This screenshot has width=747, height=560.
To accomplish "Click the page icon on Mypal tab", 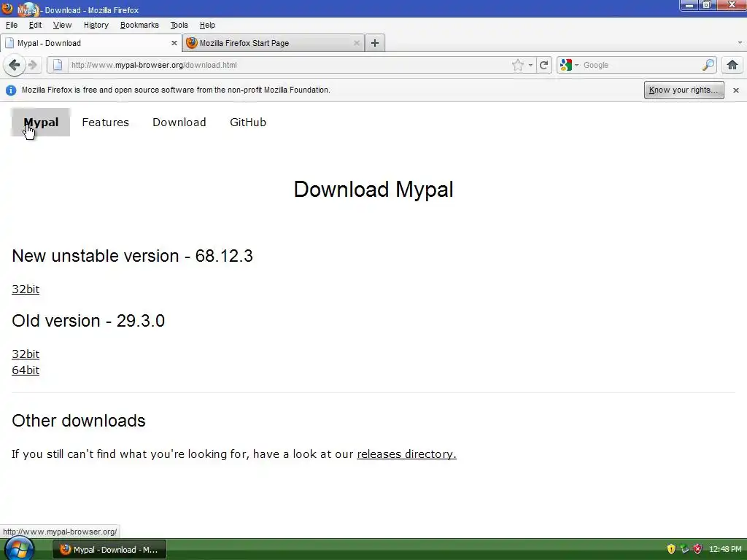I will tap(9, 43).
